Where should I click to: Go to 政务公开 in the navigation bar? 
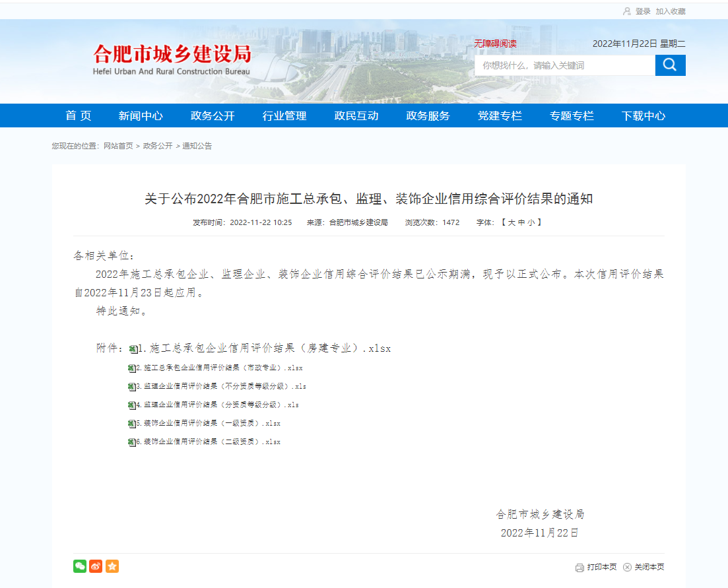click(x=213, y=115)
